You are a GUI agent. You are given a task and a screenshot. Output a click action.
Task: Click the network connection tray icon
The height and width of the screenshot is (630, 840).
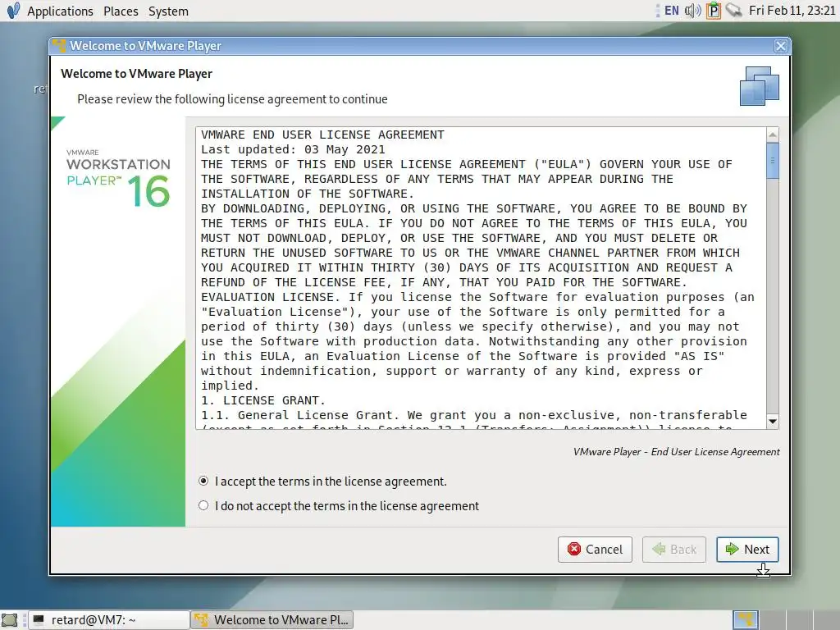733,10
